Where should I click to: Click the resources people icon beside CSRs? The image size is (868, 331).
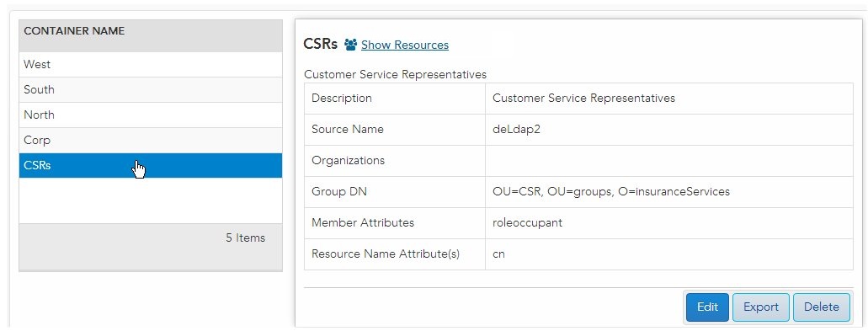pyautogui.click(x=350, y=45)
